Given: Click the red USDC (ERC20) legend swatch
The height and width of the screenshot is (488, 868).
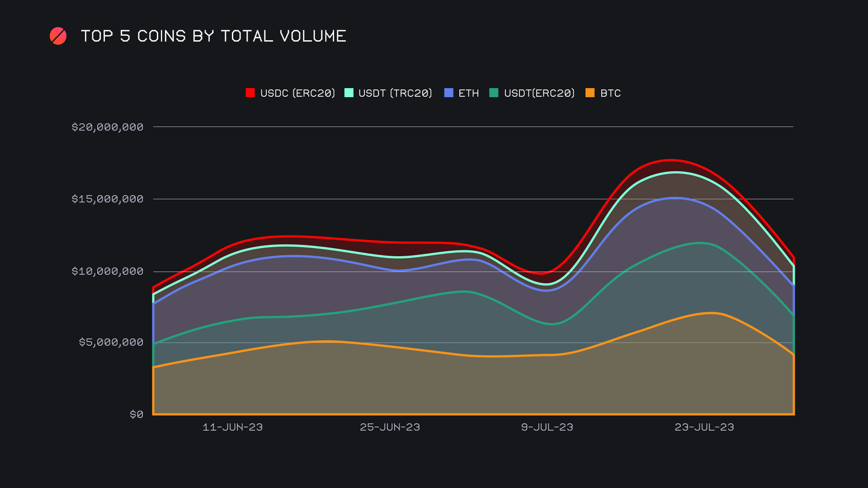Looking at the screenshot, I should pos(250,93).
